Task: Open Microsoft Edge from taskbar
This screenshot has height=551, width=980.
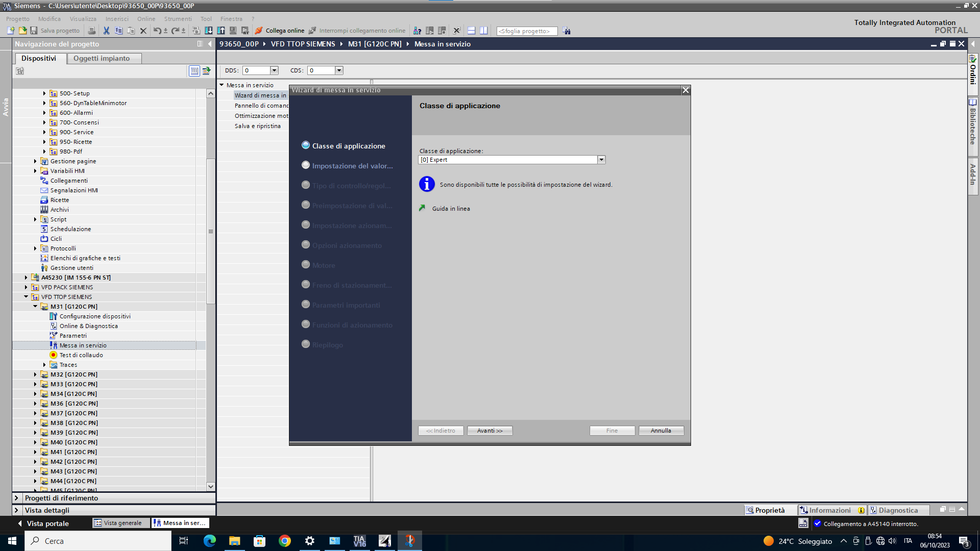Action: 210,541
